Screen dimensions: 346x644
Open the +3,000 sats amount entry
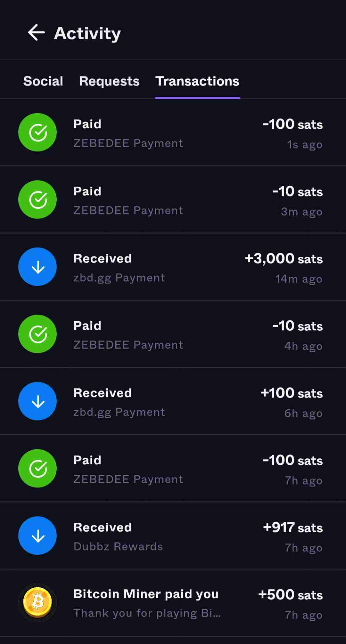point(284,259)
